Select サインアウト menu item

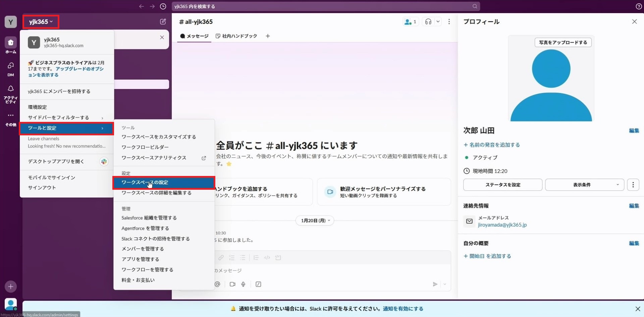[x=66, y=188]
